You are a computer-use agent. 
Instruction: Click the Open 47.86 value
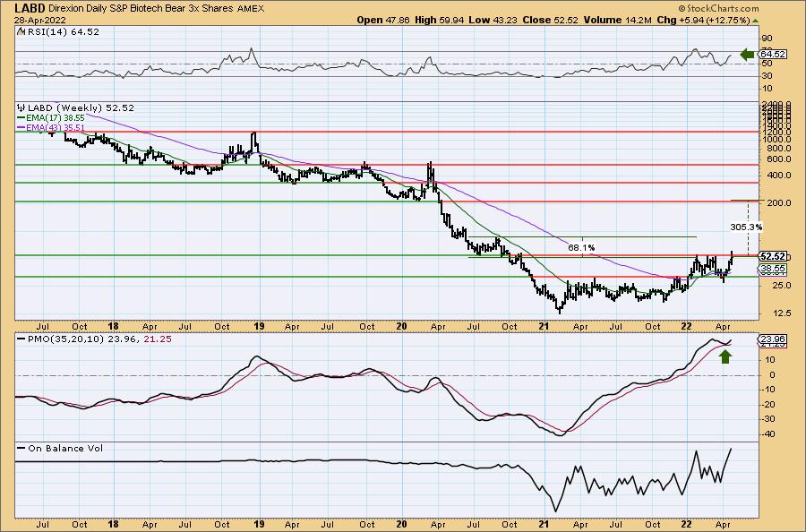[383, 20]
